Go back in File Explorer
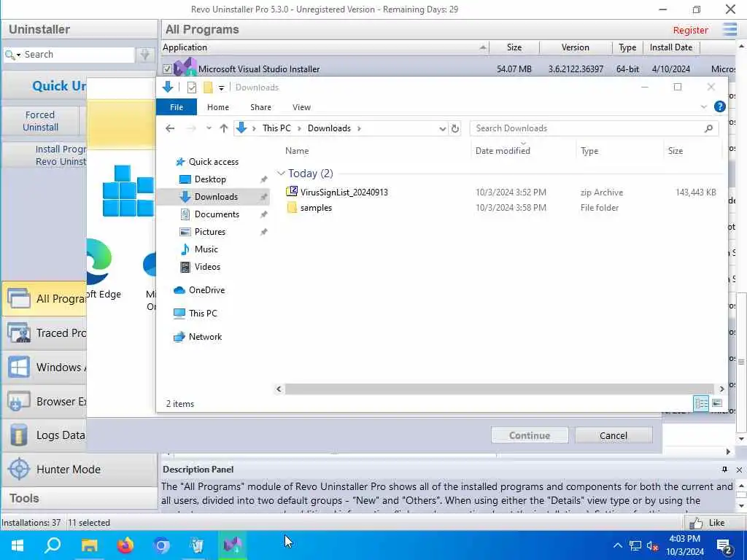Screen dimensions: 747x560 pyautogui.click(x=170, y=128)
